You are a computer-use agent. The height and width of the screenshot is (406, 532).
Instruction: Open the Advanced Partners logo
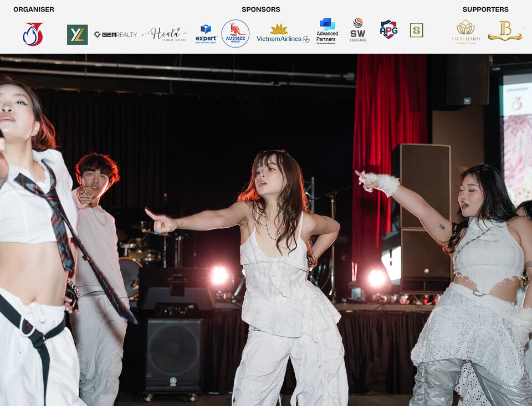[x=327, y=31]
